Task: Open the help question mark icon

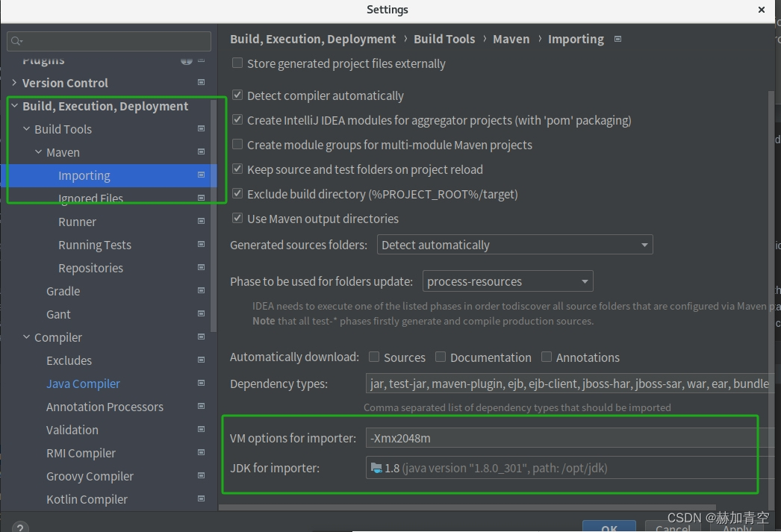Action: 20,528
